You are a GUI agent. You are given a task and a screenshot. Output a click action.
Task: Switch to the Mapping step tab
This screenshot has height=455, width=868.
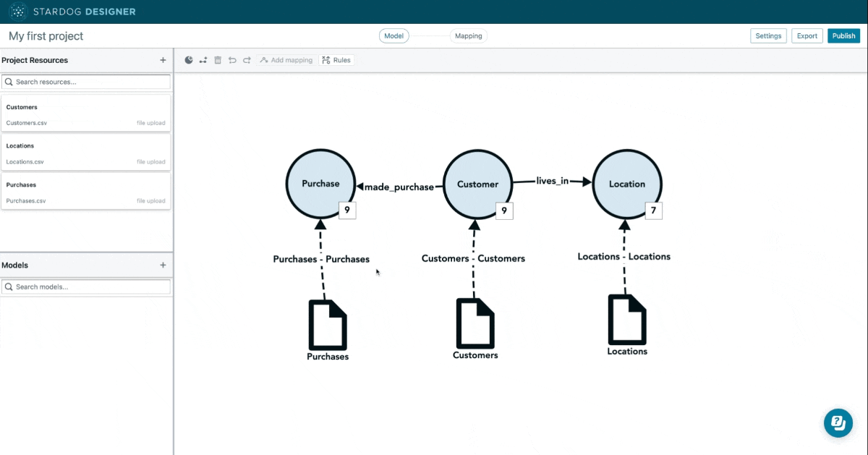[x=468, y=36]
